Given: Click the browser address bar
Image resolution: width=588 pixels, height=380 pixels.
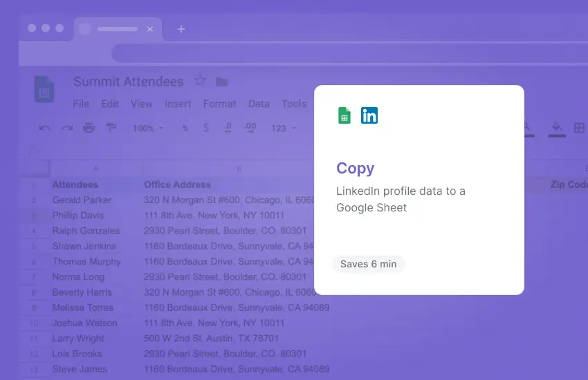Looking at the screenshot, I should tap(349, 53).
